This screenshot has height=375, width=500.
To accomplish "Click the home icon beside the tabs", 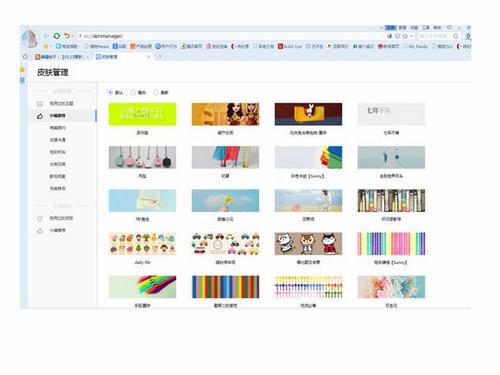I will tap(25, 57).
